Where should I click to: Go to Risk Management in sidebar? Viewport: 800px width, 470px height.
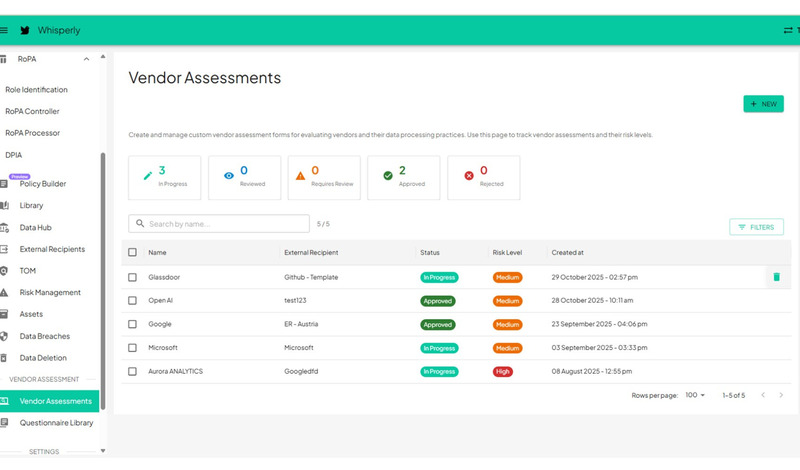pyautogui.click(x=50, y=293)
